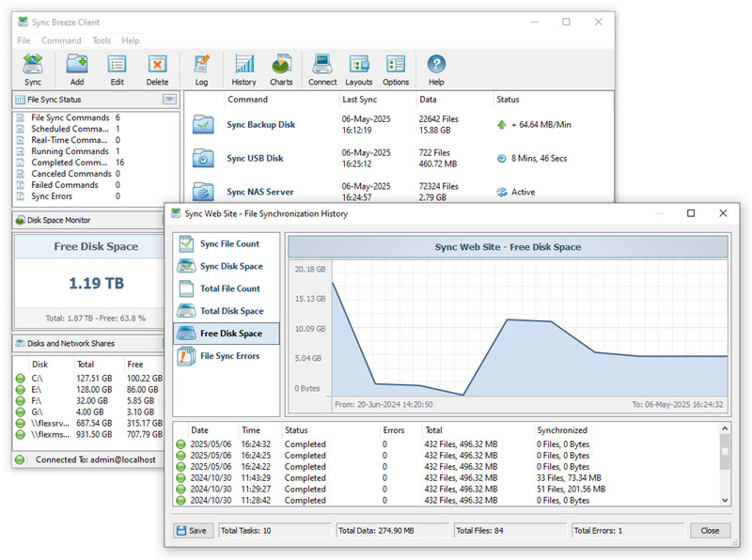Show the Sync File Count chart

[x=227, y=243]
